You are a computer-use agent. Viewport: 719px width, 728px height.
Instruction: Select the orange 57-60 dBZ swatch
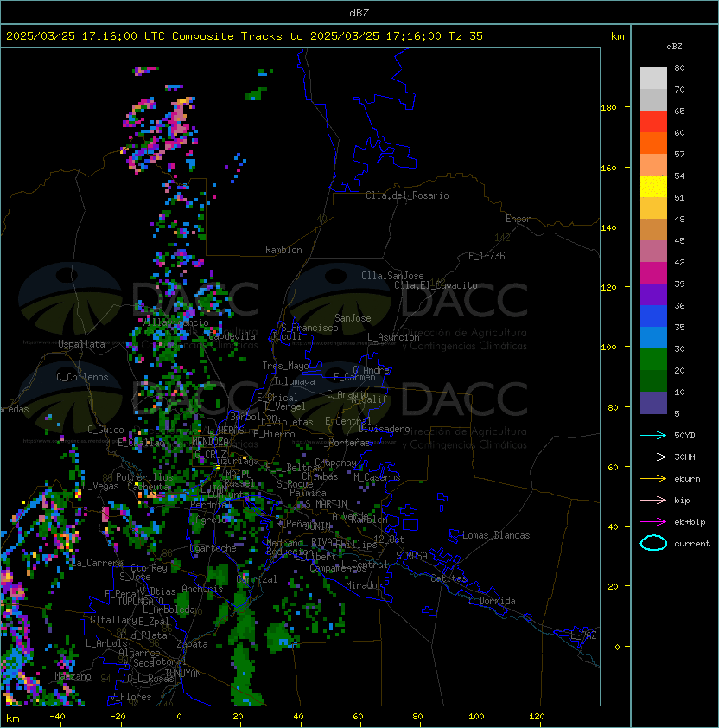pos(653,143)
